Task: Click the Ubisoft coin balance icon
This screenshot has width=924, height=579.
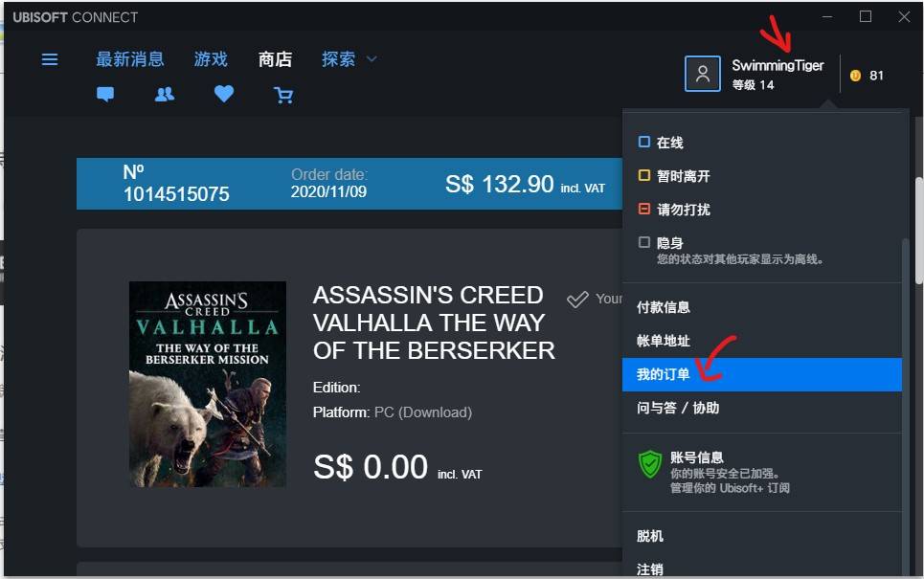Action: (x=856, y=76)
